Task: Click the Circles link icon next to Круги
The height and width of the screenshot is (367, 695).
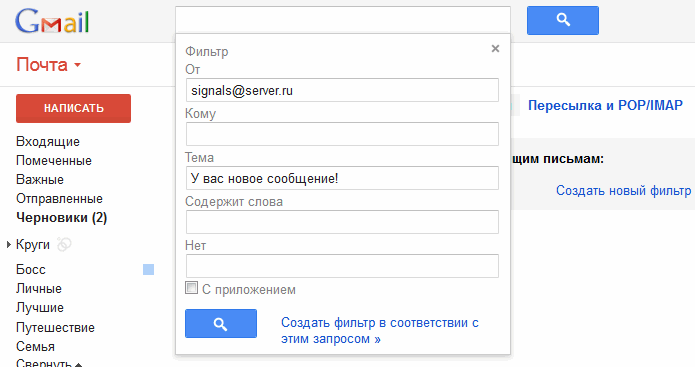Action: click(x=64, y=244)
